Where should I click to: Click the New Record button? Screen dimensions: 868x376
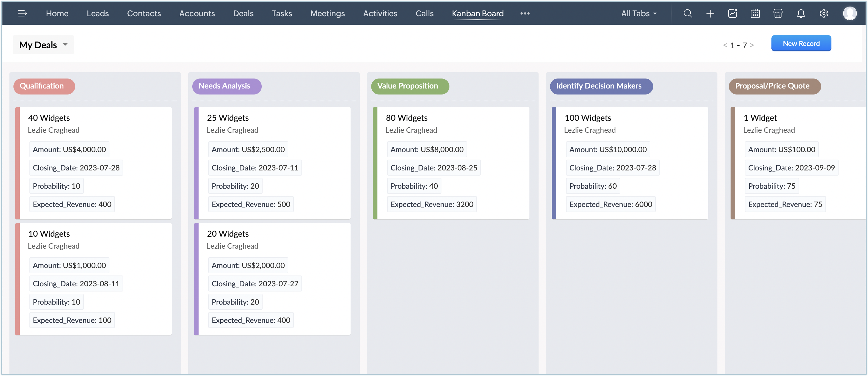tap(801, 43)
